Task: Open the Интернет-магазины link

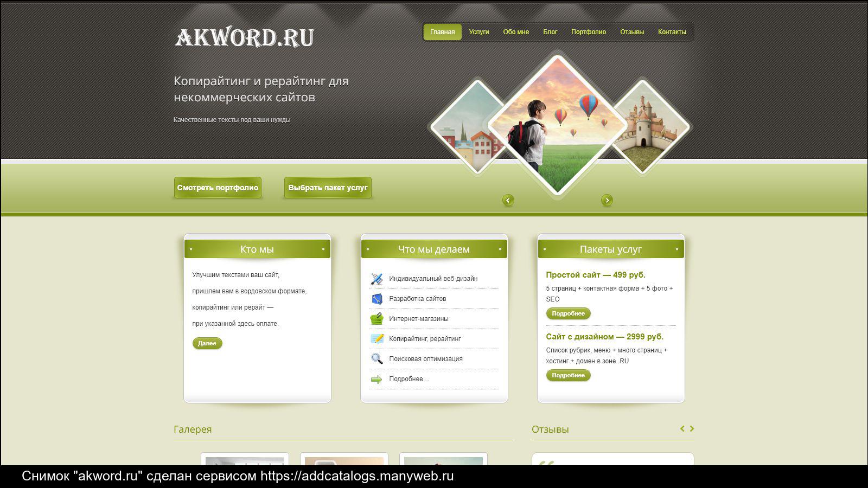Action: click(x=418, y=319)
